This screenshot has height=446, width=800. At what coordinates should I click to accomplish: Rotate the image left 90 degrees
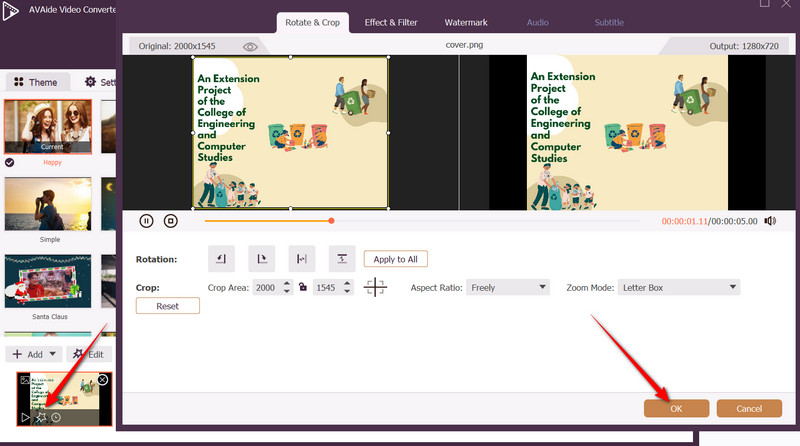click(221, 259)
